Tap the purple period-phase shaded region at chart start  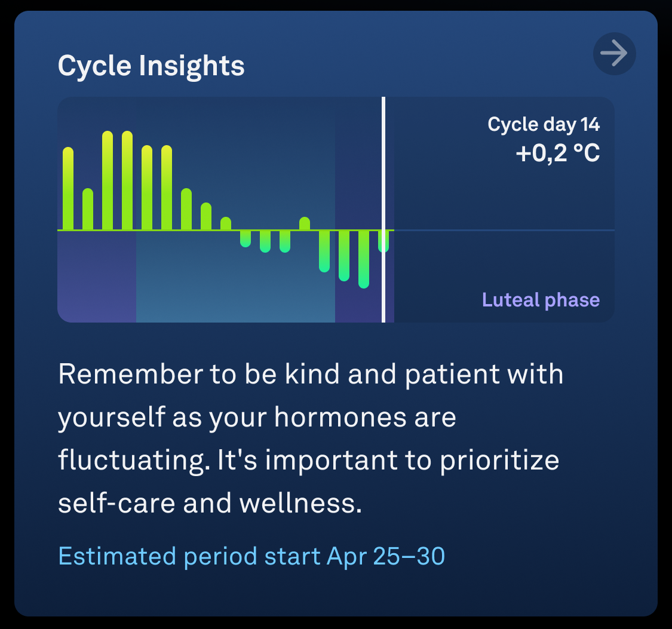click(x=97, y=277)
